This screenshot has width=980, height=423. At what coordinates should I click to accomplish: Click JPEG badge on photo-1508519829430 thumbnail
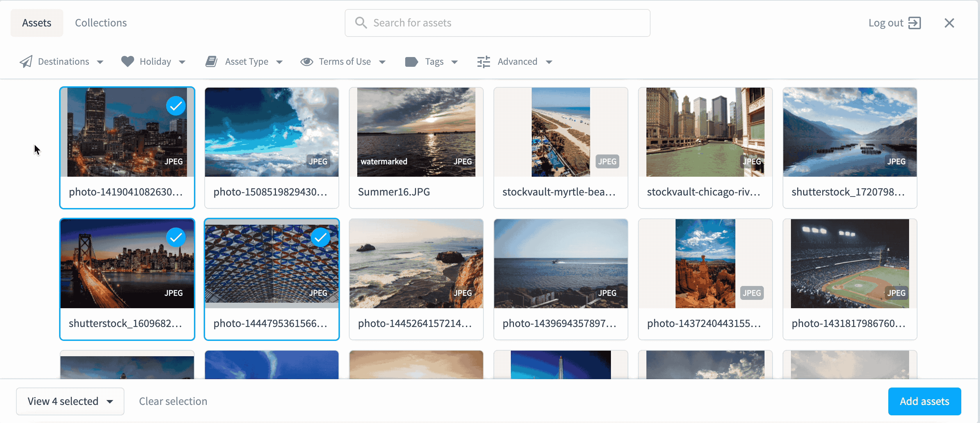[x=318, y=161]
